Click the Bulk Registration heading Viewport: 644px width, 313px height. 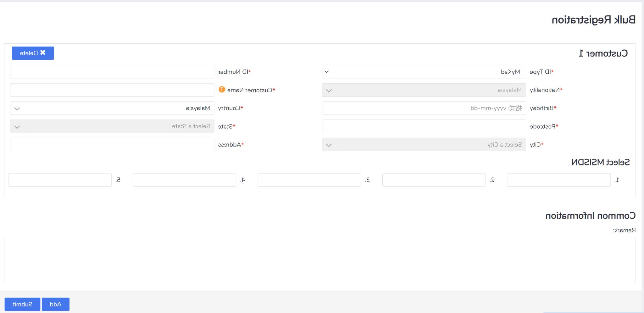594,20
